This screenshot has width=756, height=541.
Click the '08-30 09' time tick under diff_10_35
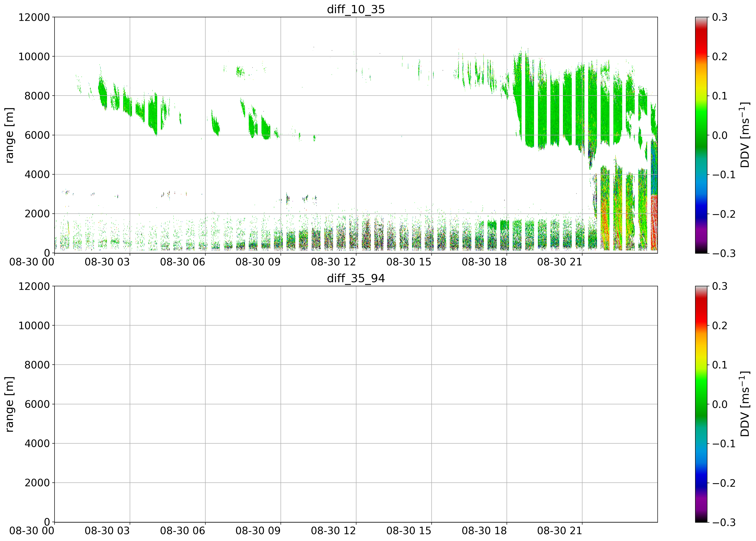point(258,262)
